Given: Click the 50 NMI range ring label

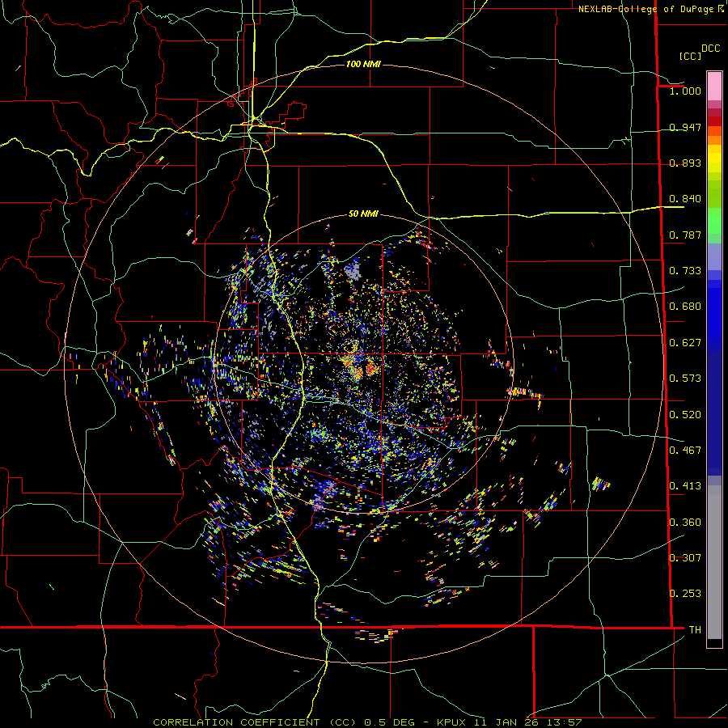Looking at the screenshot, I should pos(363,214).
